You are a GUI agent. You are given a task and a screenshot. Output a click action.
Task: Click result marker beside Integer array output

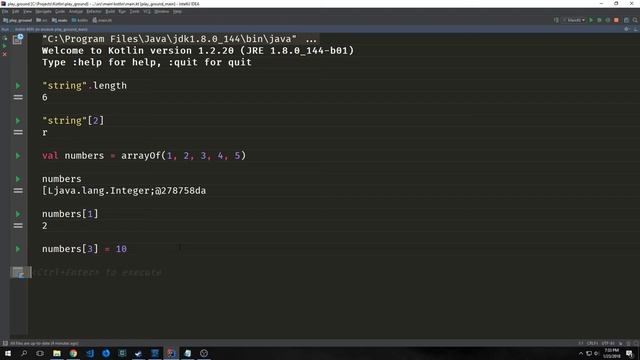pyautogui.click(x=18, y=191)
